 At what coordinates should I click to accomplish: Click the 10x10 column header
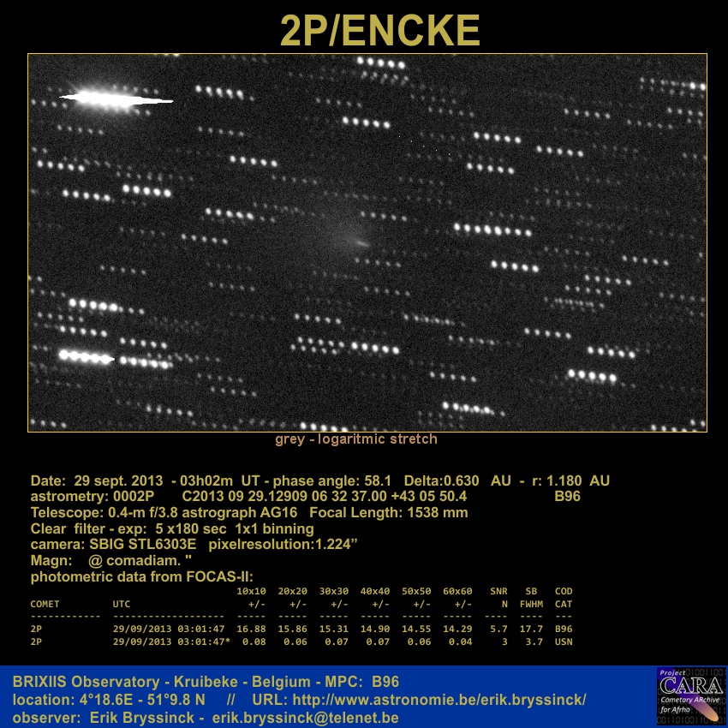point(251,592)
